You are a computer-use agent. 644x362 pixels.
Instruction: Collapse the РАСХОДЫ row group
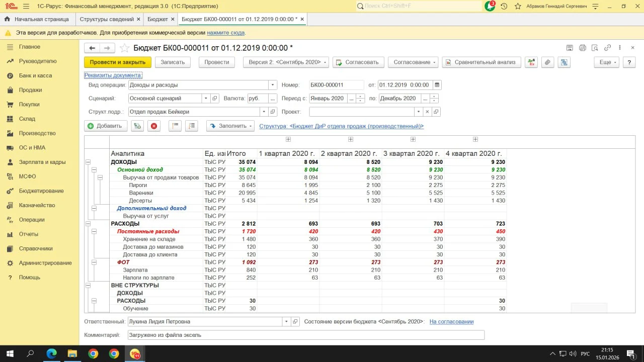88,224
